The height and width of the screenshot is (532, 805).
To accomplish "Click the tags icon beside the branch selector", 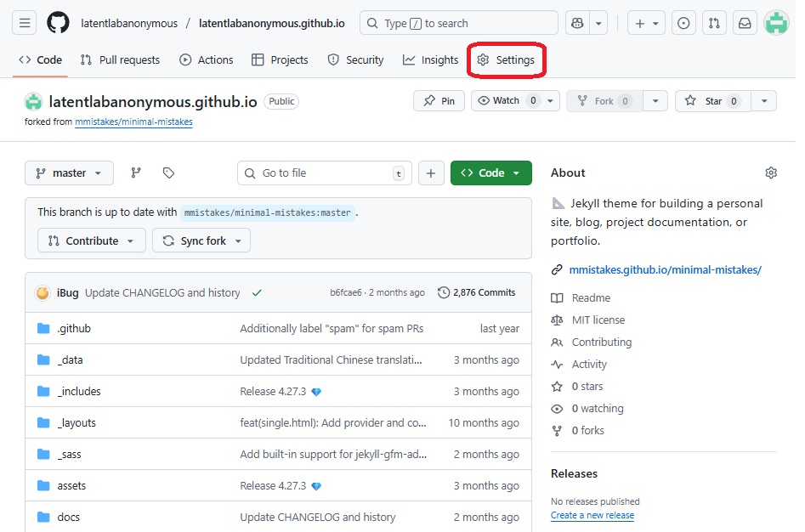I will click(x=168, y=173).
